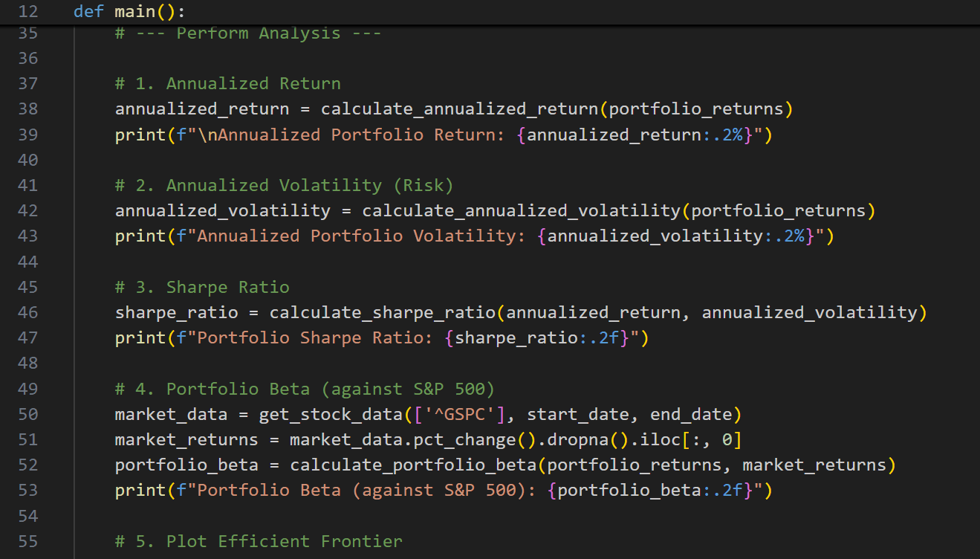Click the comment '# 1. Annualized Return'

227,83
